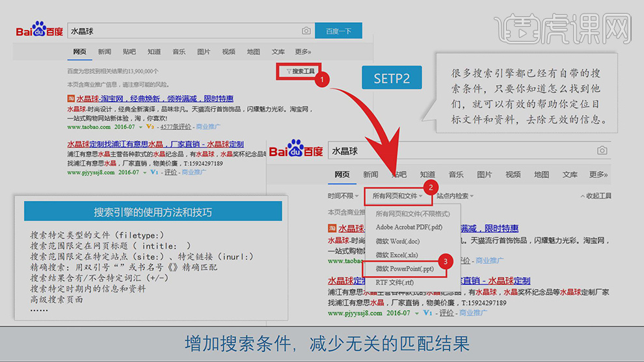Open the 所有网页和文件 dropdown
Image resolution: width=644 pixels, height=362 pixels.
click(397, 196)
